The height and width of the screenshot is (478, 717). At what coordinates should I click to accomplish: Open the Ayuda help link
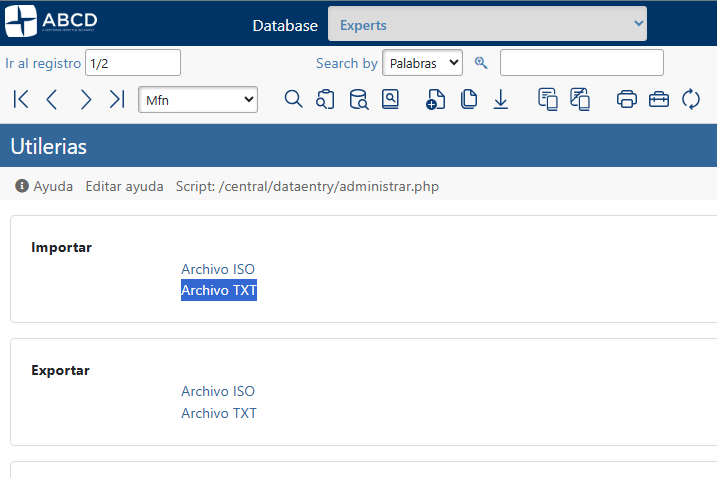click(x=45, y=186)
